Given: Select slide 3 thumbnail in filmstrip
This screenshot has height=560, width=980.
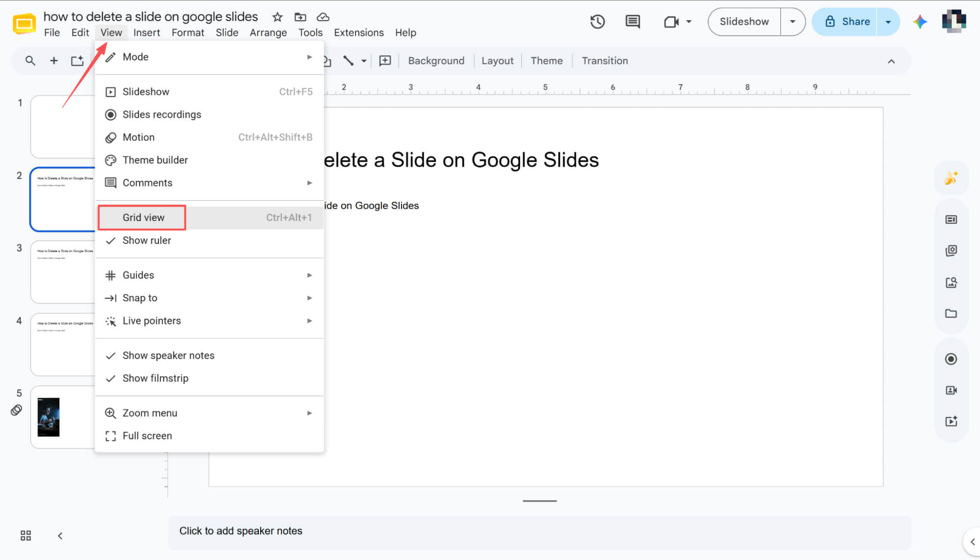Looking at the screenshot, I should click(62, 272).
